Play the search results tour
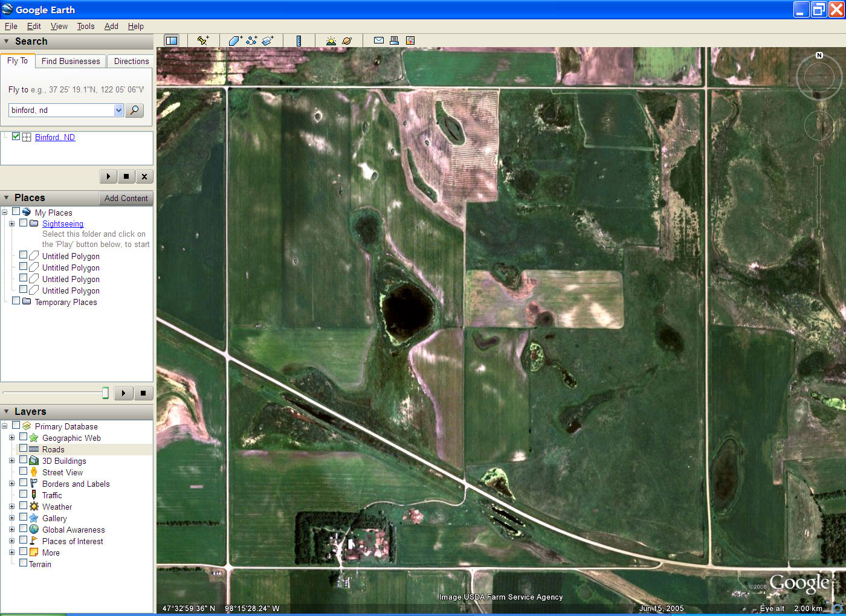This screenshot has height=616, width=846. point(108,176)
